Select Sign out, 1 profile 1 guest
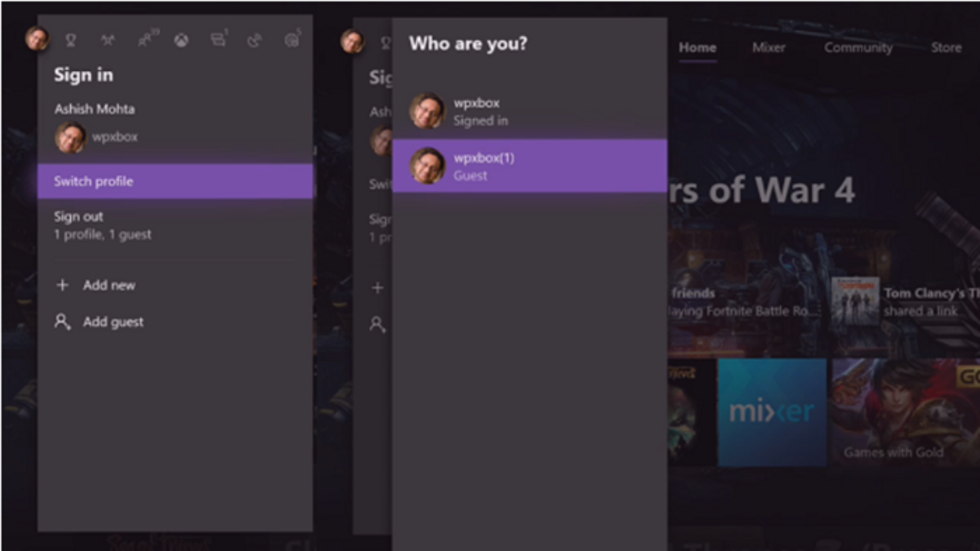 click(x=175, y=225)
